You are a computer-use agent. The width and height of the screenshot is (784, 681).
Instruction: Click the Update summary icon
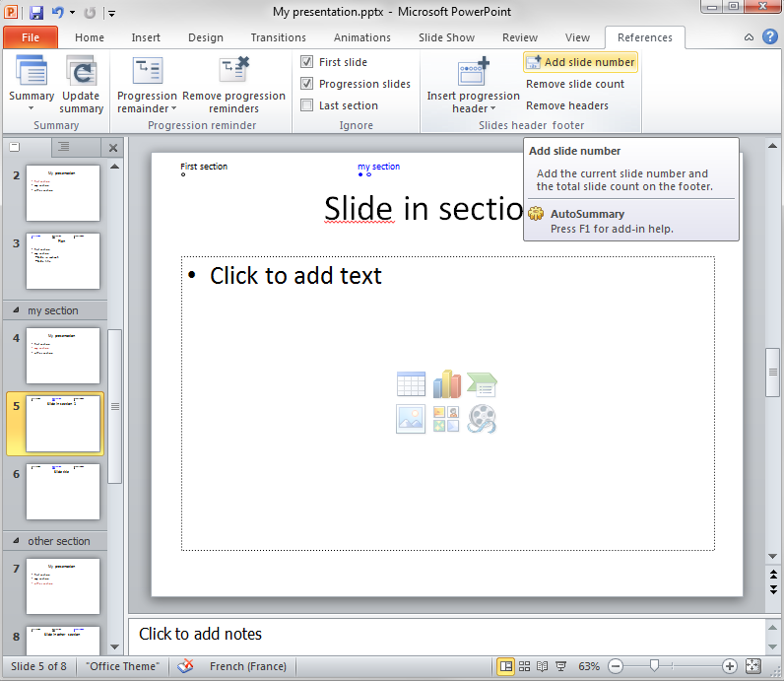click(x=81, y=71)
